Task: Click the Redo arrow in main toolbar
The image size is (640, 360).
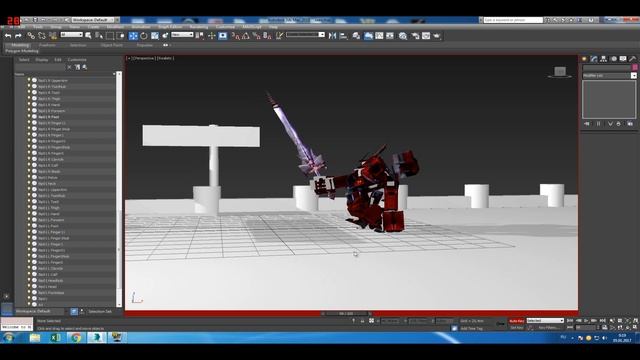Action: (x=18, y=36)
